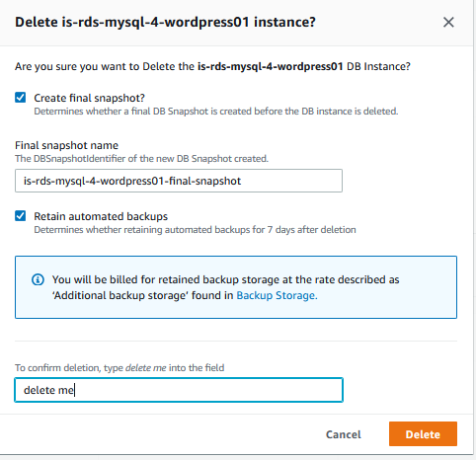Screen dimensions: 476x460
Task: Click the blue billing information box
Action: pos(236,287)
